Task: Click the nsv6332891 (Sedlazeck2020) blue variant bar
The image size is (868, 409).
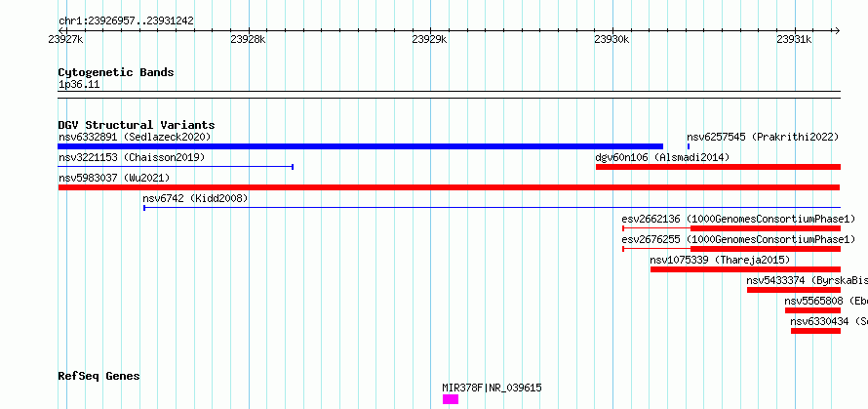Action: [x=361, y=146]
